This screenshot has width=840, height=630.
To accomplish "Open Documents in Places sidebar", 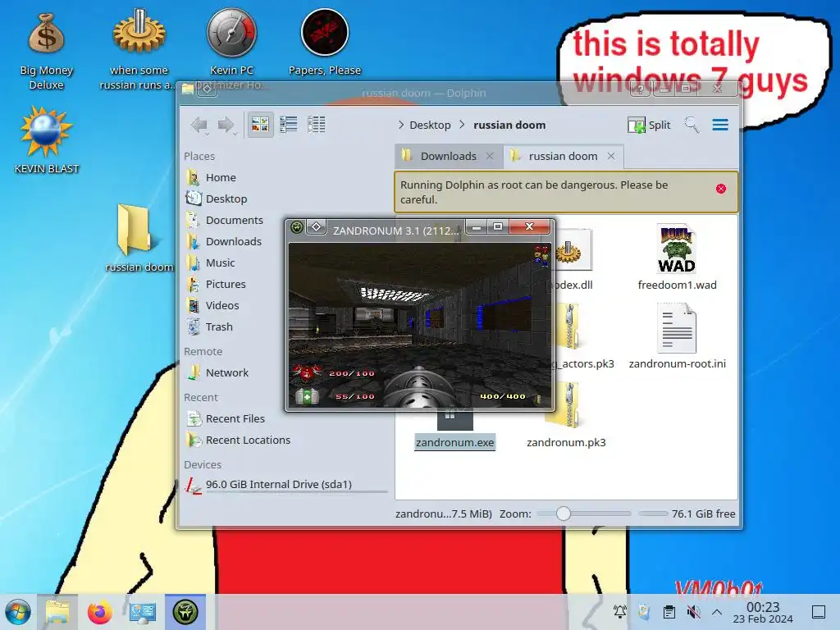I will (x=233, y=220).
